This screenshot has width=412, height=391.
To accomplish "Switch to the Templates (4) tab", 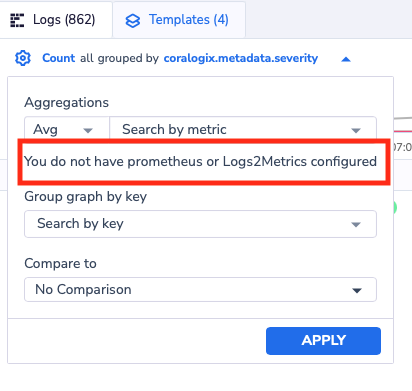I will click(179, 20).
